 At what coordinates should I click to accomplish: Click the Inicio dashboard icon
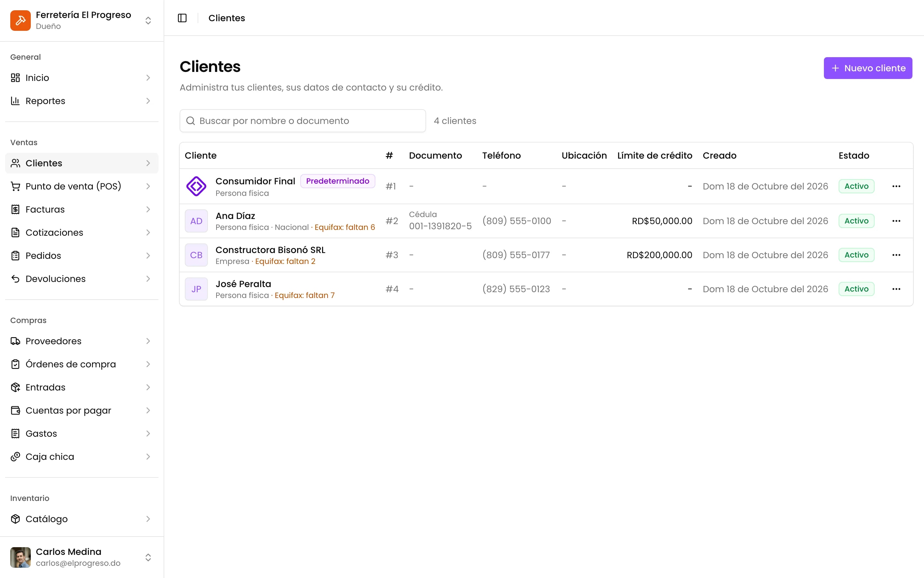coord(15,78)
